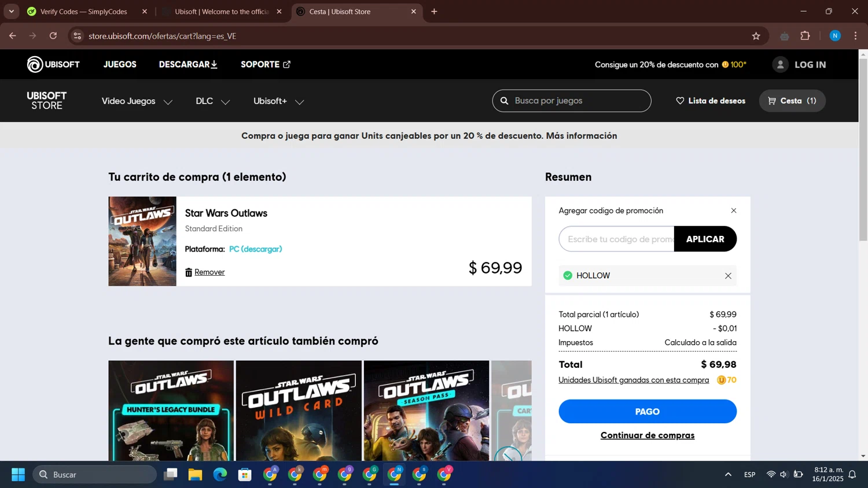Open Windows Start menu
Image resolution: width=868 pixels, height=488 pixels.
pyautogui.click(x=18, y=475)
